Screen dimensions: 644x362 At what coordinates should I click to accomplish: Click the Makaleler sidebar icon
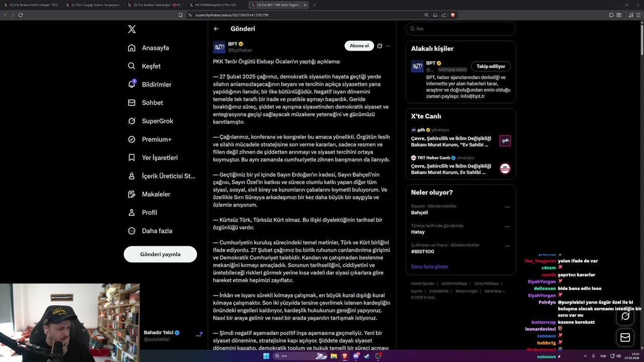(132, 194)
